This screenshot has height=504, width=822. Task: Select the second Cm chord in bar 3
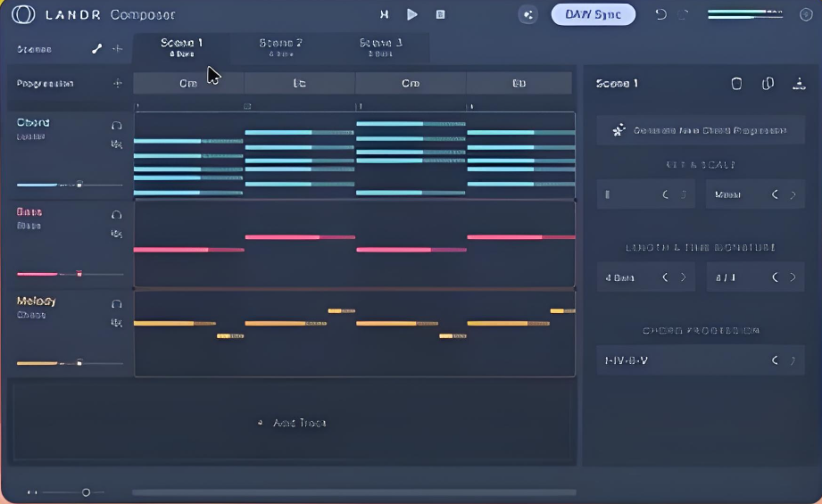coord(411,83)
